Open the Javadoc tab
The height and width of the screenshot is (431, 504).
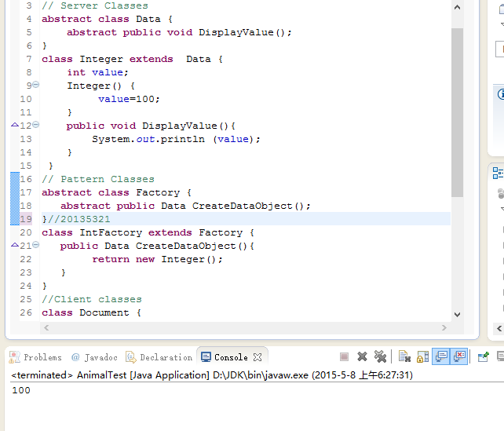[94, 357]
